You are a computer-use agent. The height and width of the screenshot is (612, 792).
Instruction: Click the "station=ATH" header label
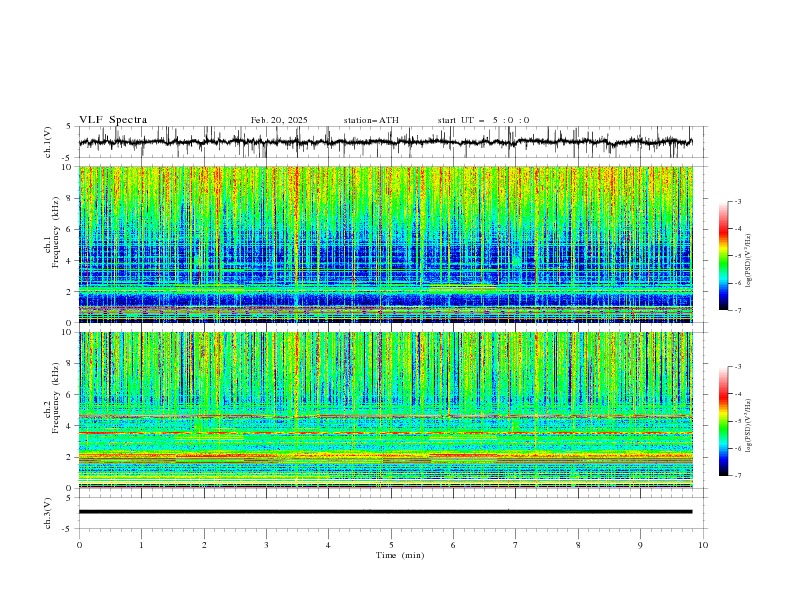[371, 120]
